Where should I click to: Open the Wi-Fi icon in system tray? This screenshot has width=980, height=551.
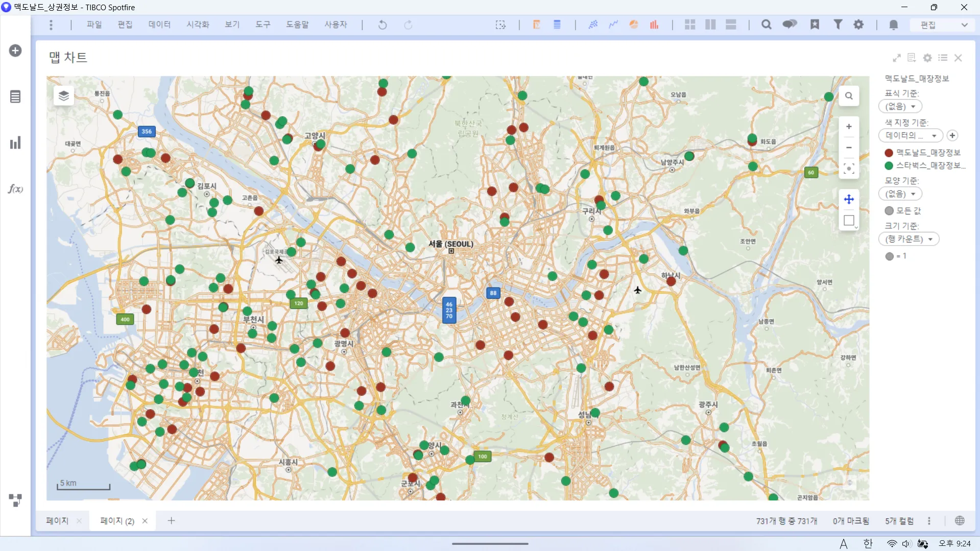tap(892, 544)
